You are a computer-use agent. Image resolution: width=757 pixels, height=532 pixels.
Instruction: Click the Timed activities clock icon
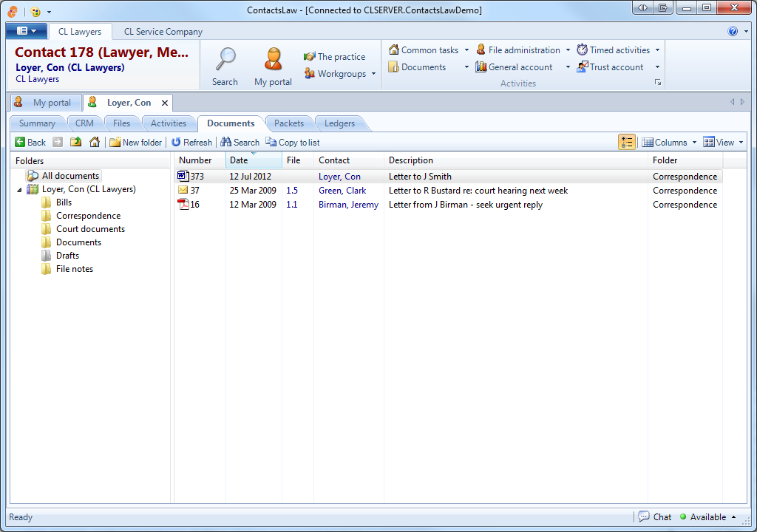tap(583, 50)
